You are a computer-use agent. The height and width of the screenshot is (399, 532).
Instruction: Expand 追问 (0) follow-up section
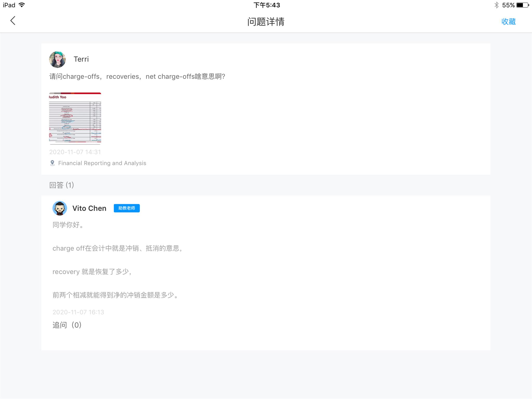67,325
